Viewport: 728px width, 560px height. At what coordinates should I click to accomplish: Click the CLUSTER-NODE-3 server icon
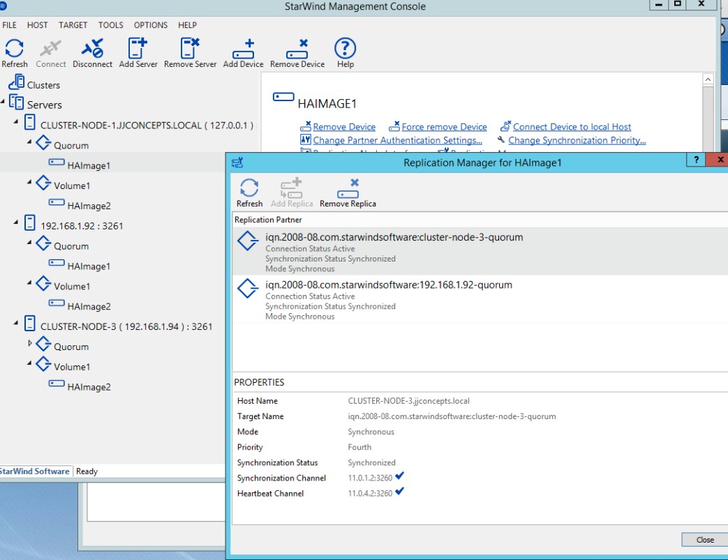coord(30,324)
